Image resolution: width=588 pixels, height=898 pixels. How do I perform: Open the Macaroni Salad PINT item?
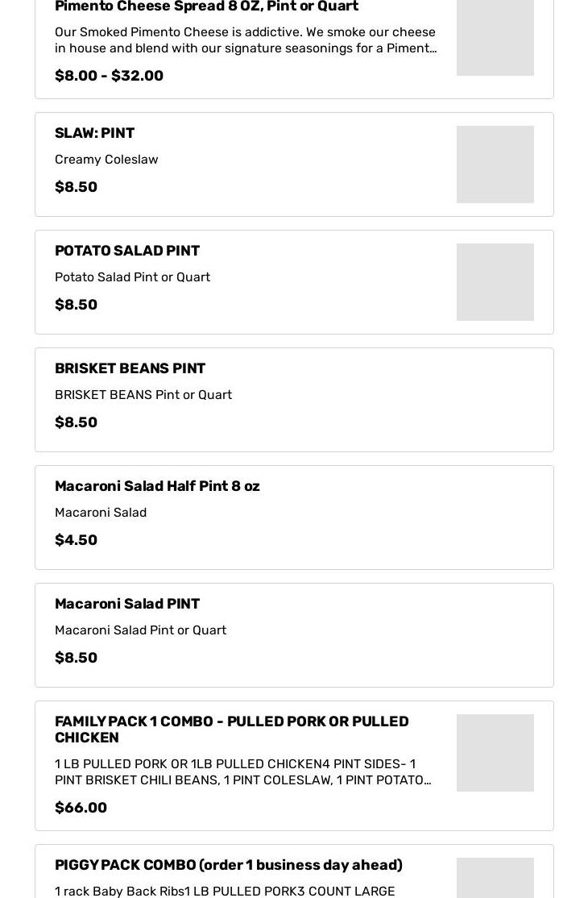click(x=127, y=604)
